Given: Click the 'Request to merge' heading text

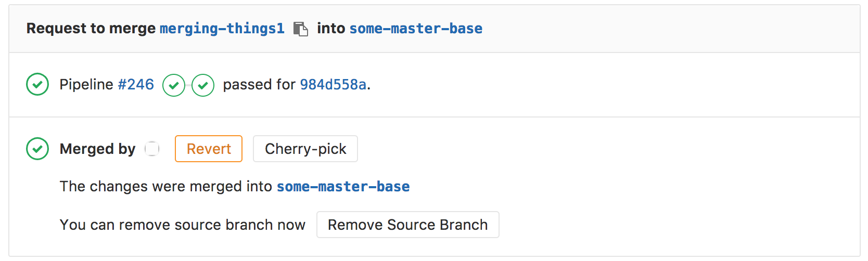Looking at the screenshot, I should tap(91, 29).
